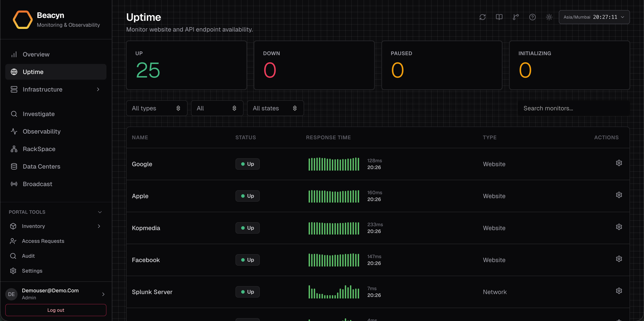Open the All filter dropdown
This screenshot has width=644, height=321.
[217, 108]
